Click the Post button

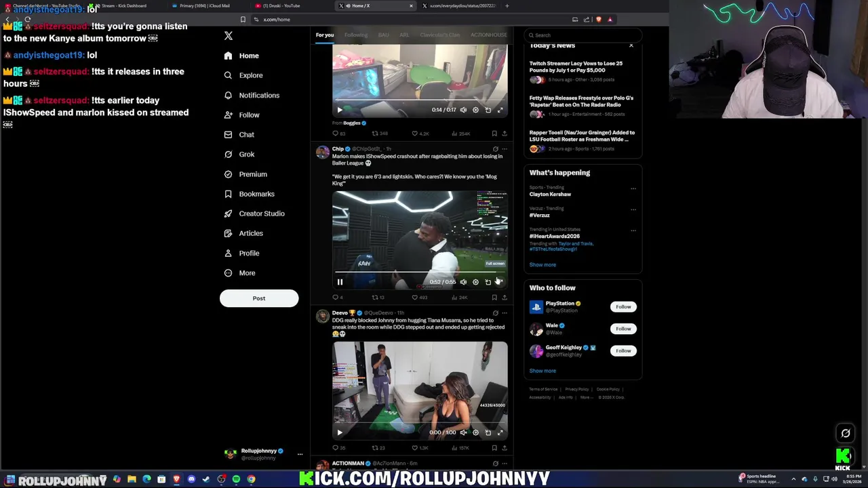(259, 298)
